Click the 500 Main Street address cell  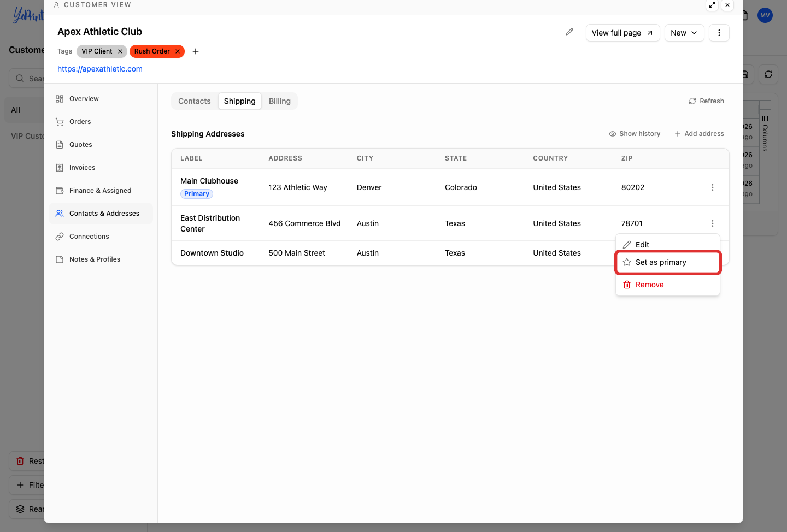pos(297,253)
